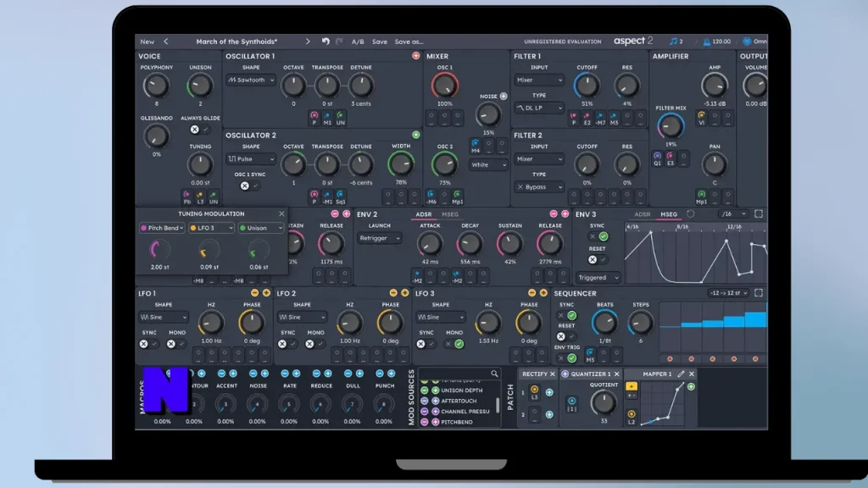Screen dimensions: 868x488
Task: Open LFO 3 Sine shape dropdown
Action: [440, 318]
